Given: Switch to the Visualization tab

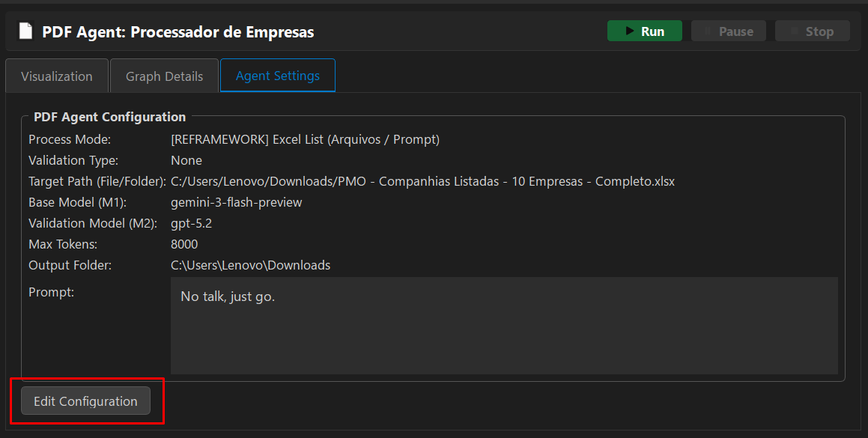Looking at the screenshot, I should [57, 76].
